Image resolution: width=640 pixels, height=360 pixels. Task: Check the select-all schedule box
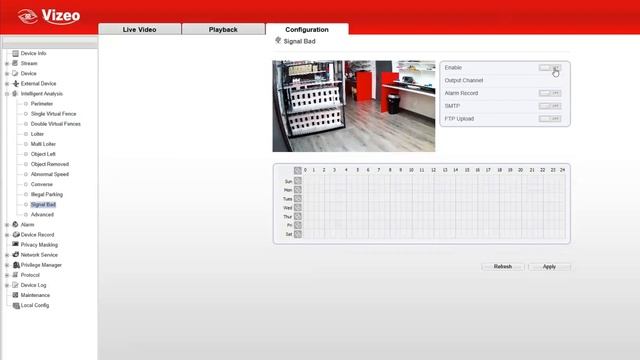pos(298,170)
